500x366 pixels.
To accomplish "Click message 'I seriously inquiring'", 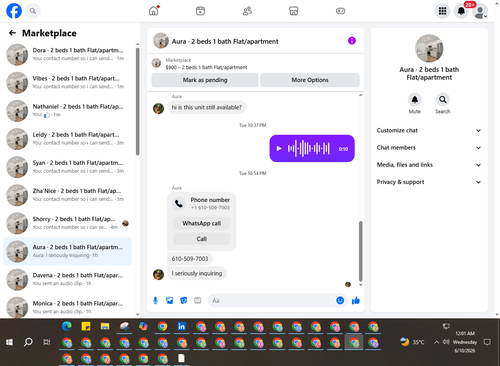I will tap(197, 273).
